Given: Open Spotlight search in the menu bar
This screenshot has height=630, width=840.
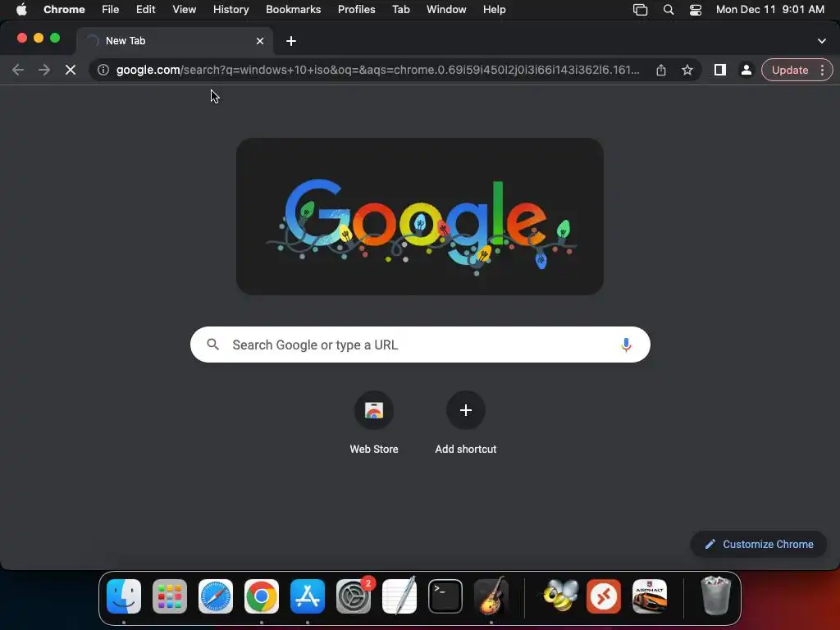Looking at the screenshot, I should (669, 10).
